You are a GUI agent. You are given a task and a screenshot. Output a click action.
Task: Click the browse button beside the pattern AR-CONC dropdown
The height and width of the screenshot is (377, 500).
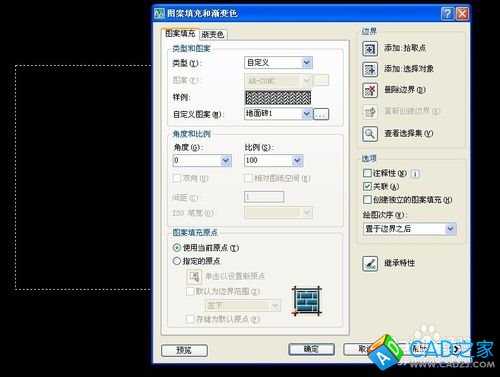pyautogui.click(x=321, y=80)
